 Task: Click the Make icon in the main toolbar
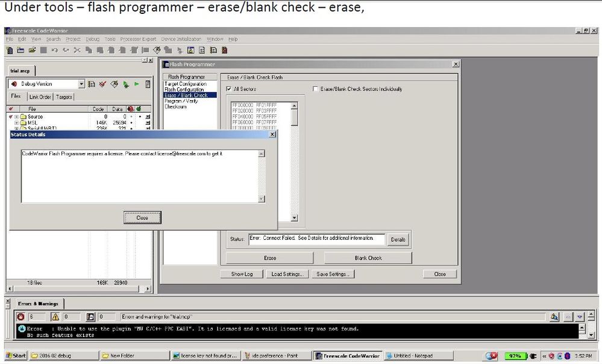[157, 50]
